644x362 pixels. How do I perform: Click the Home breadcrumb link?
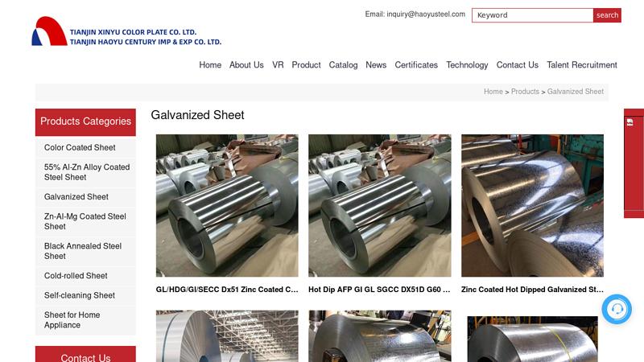click(493, 92)
